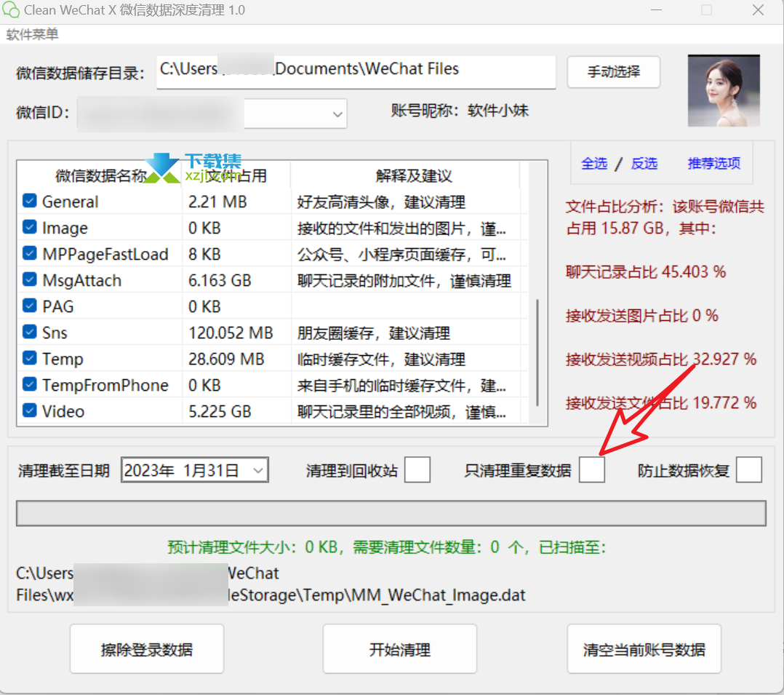
Task: Deselect the Video data item
Action: [29, 411]
